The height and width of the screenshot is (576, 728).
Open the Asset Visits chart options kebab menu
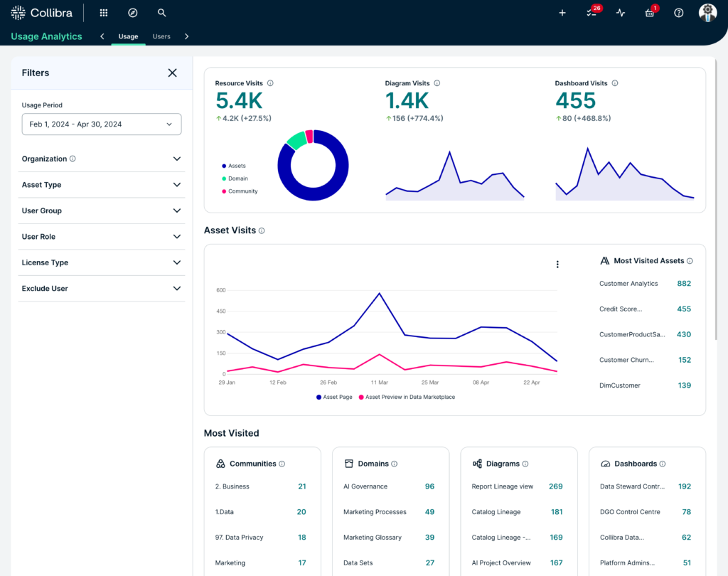(557, 264)
